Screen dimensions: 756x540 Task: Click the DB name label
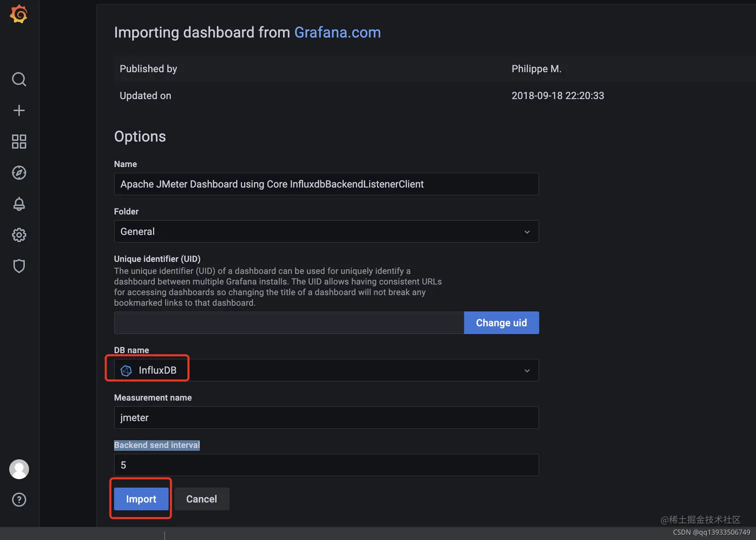[x=131, y=350]
